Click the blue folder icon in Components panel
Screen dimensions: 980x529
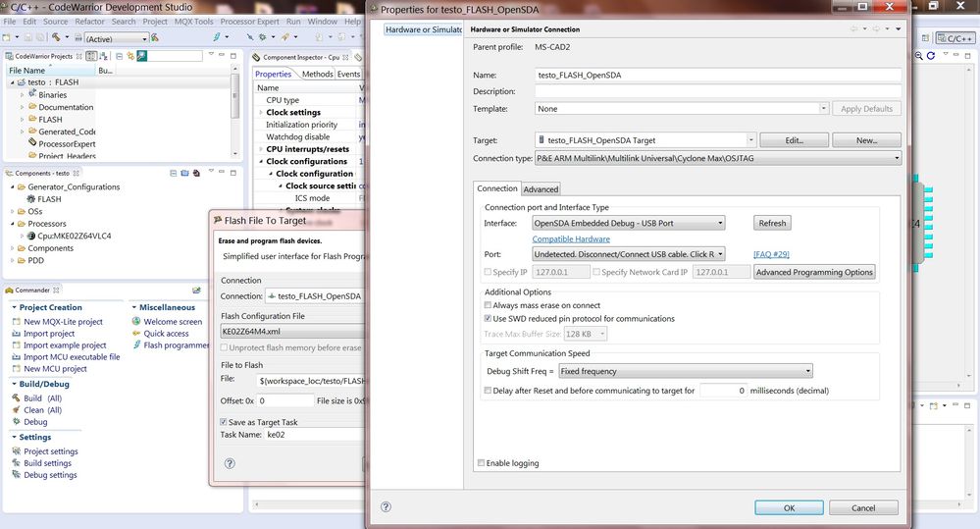pos(184,173)
